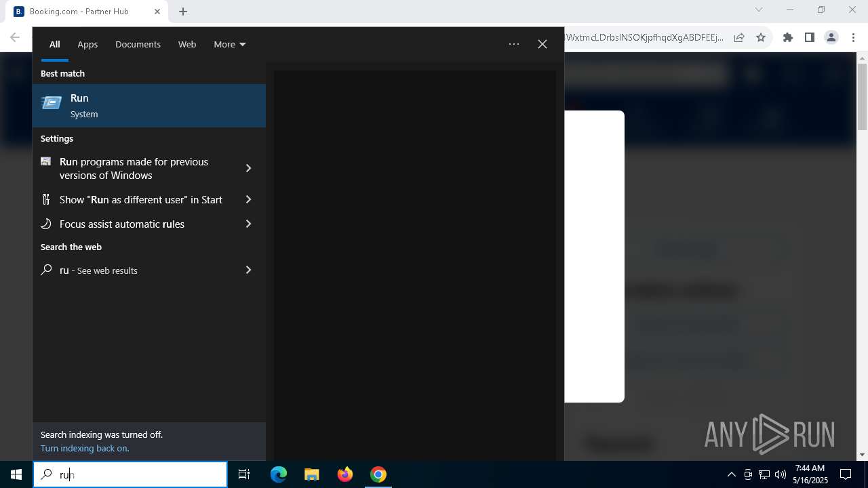Open the Windows Start menu

click(x=16, y=474)
